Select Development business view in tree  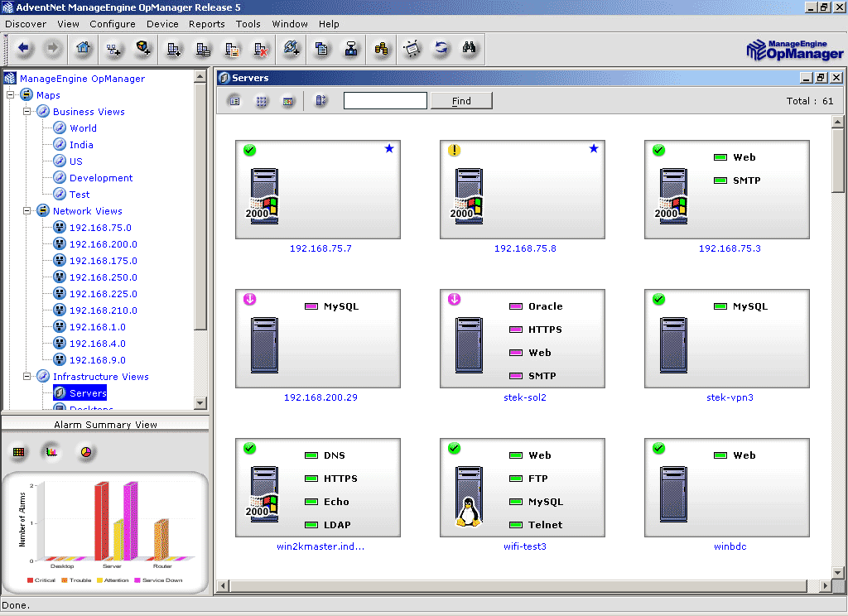tap(100, 178)
